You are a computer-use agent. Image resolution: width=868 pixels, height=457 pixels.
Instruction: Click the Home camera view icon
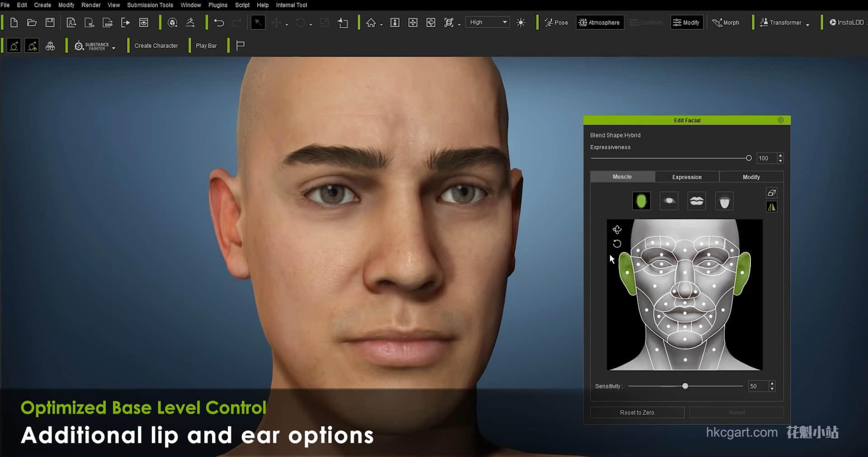click(371, 22)
